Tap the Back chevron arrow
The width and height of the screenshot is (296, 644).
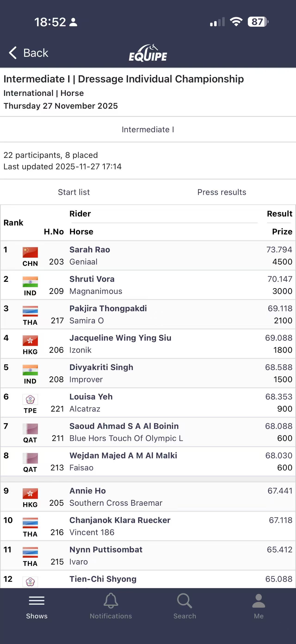[13, 53]
